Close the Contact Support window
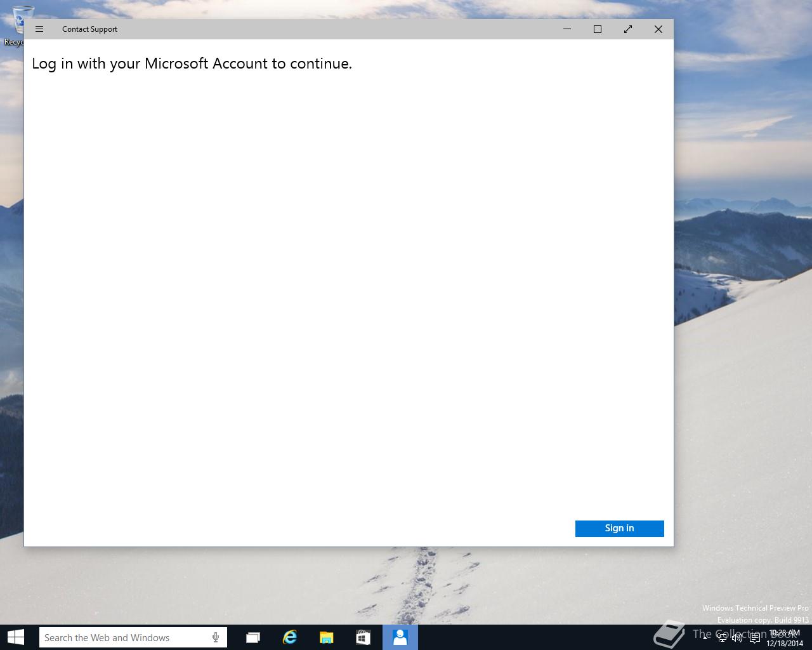This screenshot has height=650, width=812. [x=658, y=29]
